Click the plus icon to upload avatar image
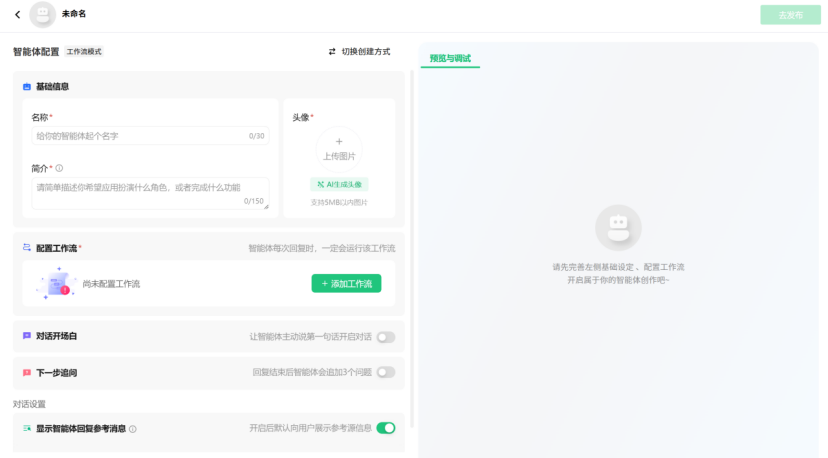The height and width of the screenshot is (458, 828). (x=339, y=142)
